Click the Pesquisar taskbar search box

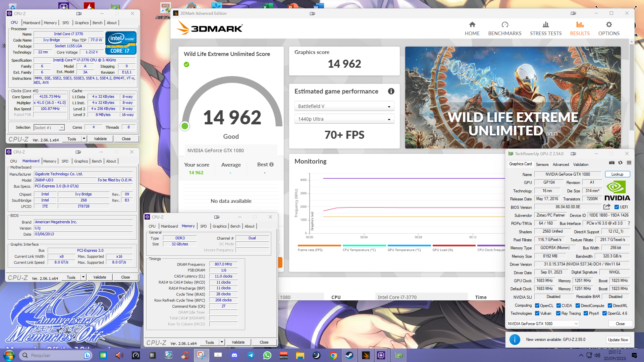[56, 355]
